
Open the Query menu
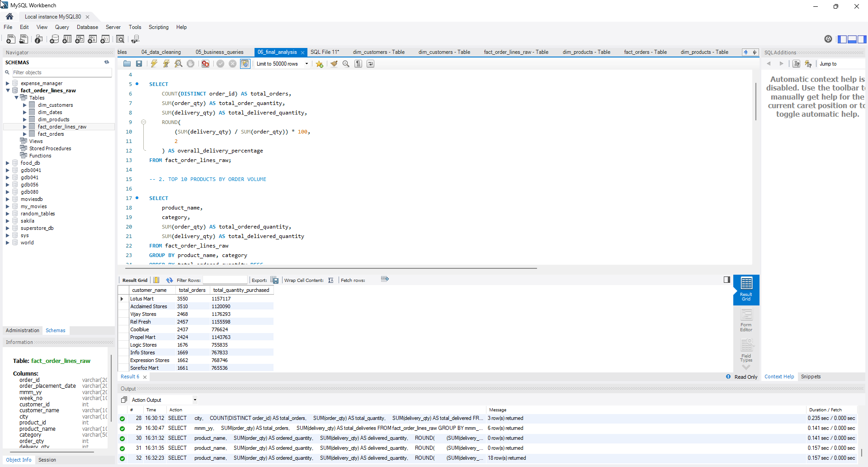click(x=62, y=27)
